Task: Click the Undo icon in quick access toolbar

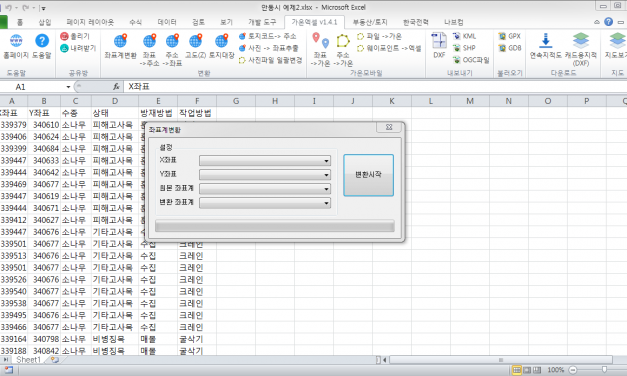Action: (x=8, y=8)
